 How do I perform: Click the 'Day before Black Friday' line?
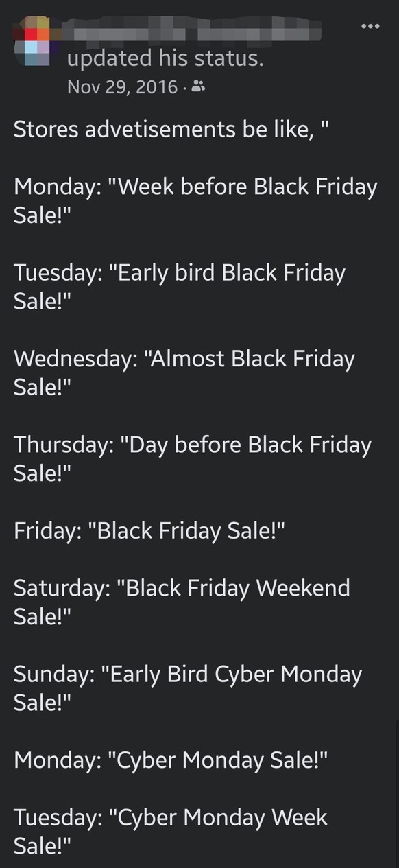point(193,459)
